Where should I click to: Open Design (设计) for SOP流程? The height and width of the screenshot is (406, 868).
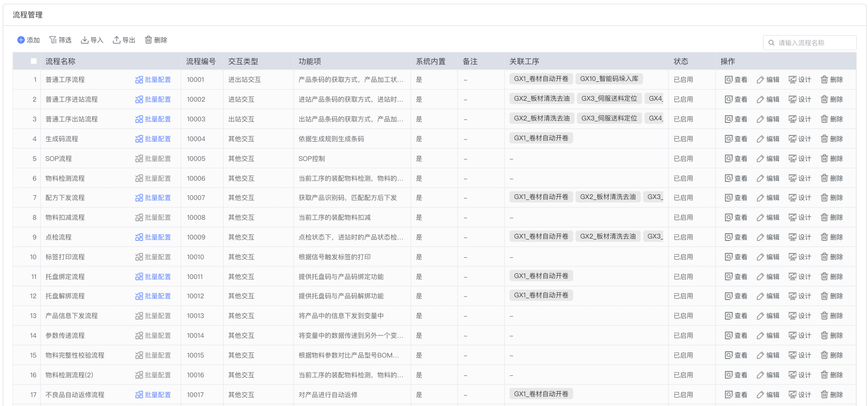tap(800, 159)
